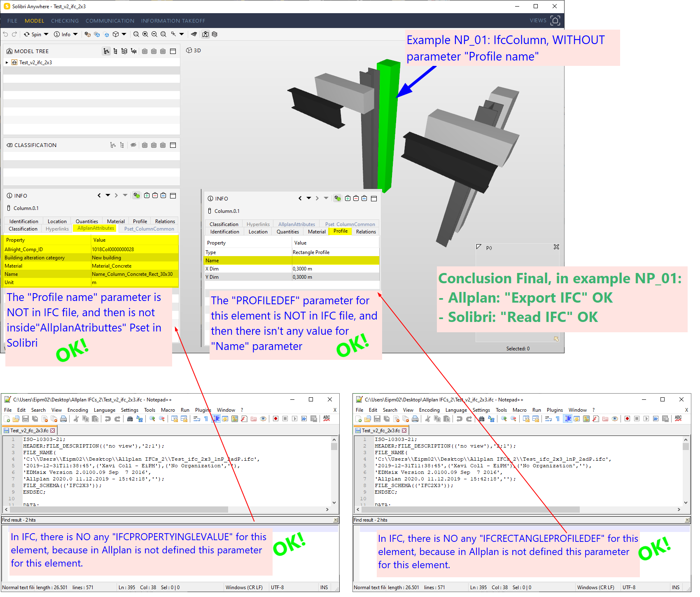Open history dropdown in left Info panel

[x=108, y=195]
